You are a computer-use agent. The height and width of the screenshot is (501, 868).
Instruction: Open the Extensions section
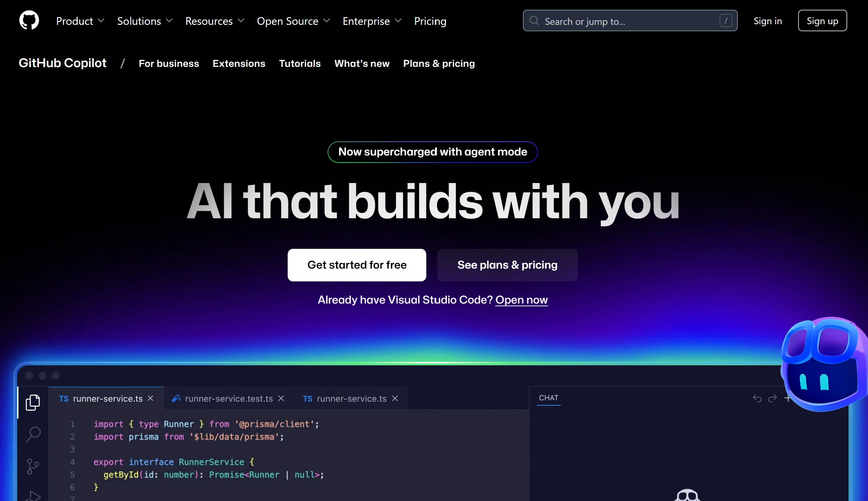239,63
